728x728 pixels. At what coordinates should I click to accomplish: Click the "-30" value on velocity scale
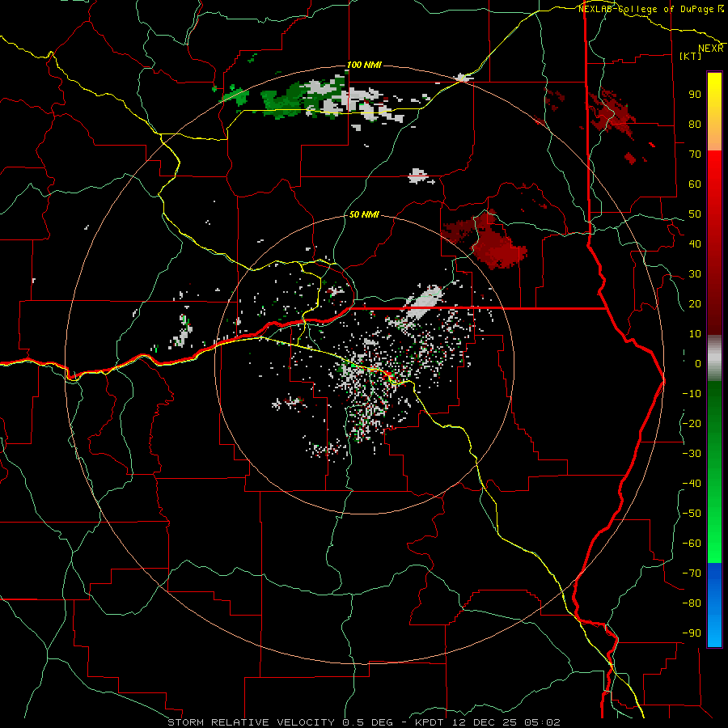[692, 454]
